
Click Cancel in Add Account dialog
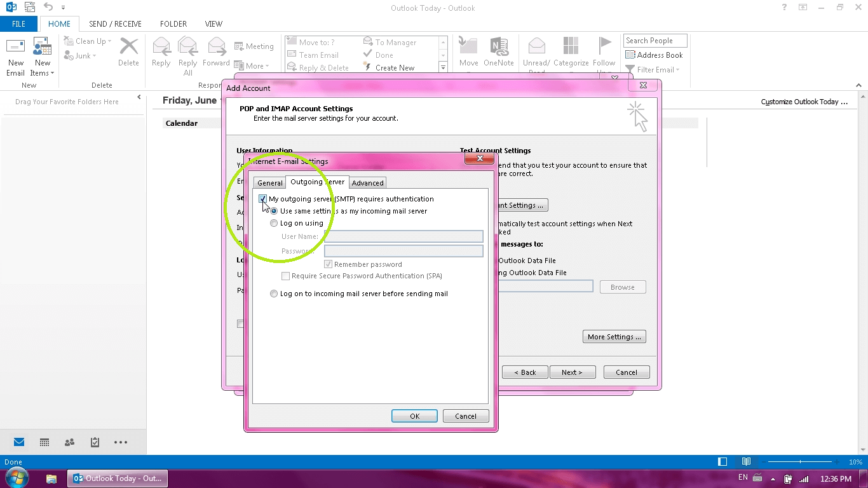coord(627,372)
